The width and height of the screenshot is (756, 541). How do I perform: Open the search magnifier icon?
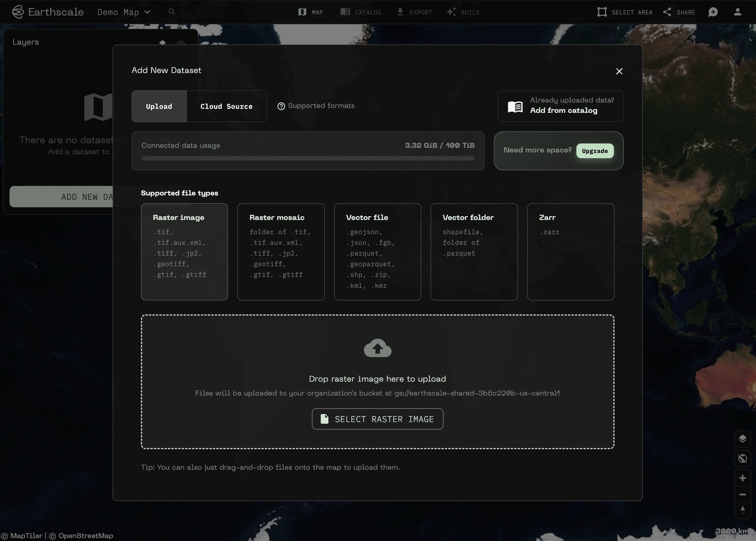tap(172, 12)
